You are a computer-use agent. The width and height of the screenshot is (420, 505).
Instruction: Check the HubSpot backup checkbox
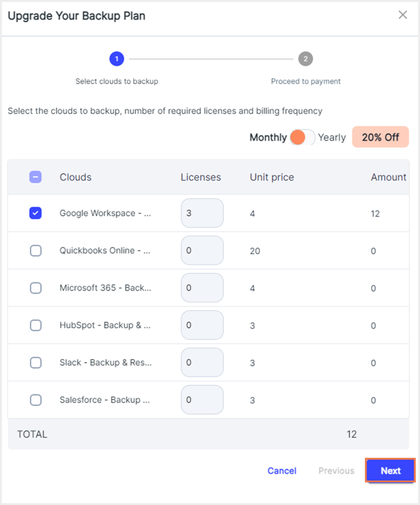click(35, 325)
